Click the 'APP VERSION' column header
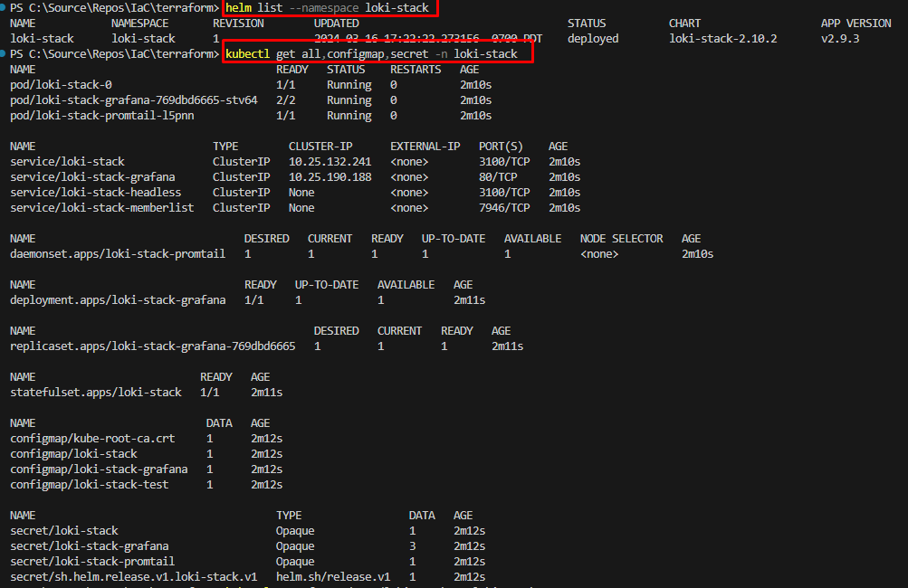Viewport: 908px width, 588px height. pos(855,24)
